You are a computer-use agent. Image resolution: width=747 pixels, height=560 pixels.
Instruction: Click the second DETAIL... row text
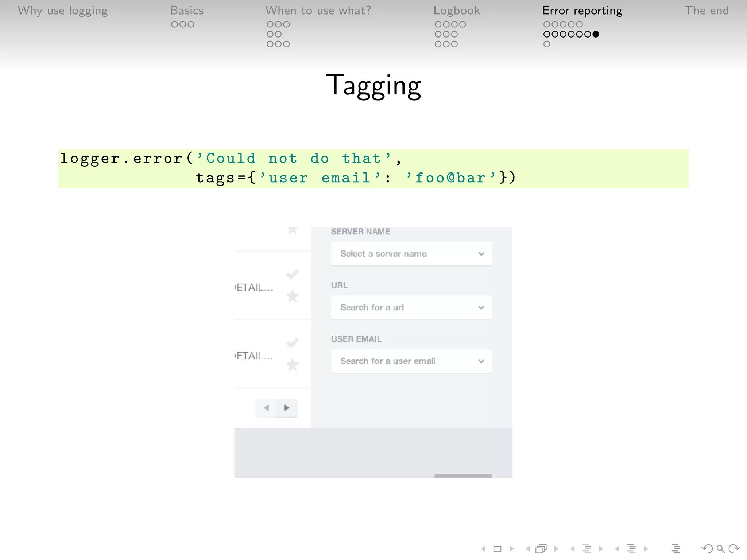(253, 356)
